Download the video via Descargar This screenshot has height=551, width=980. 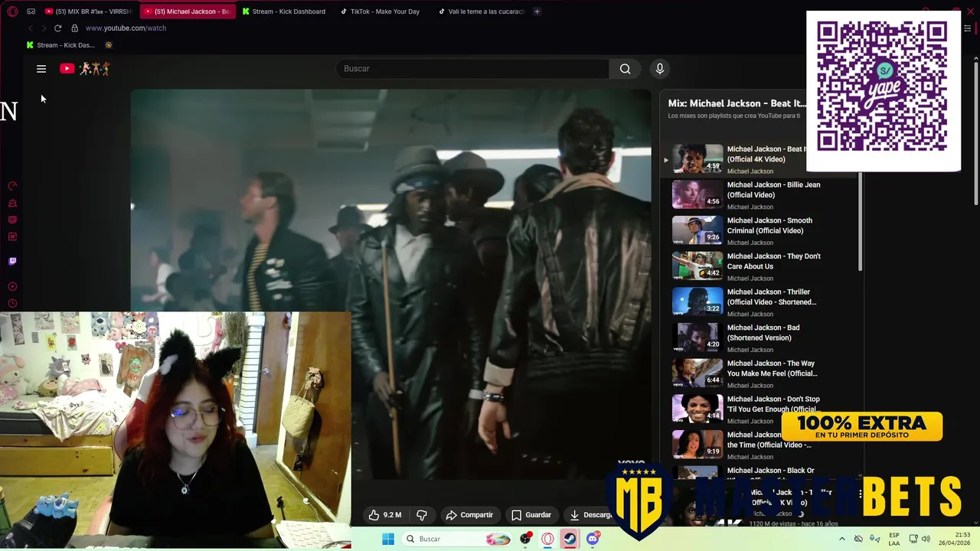tap(590, 515)
